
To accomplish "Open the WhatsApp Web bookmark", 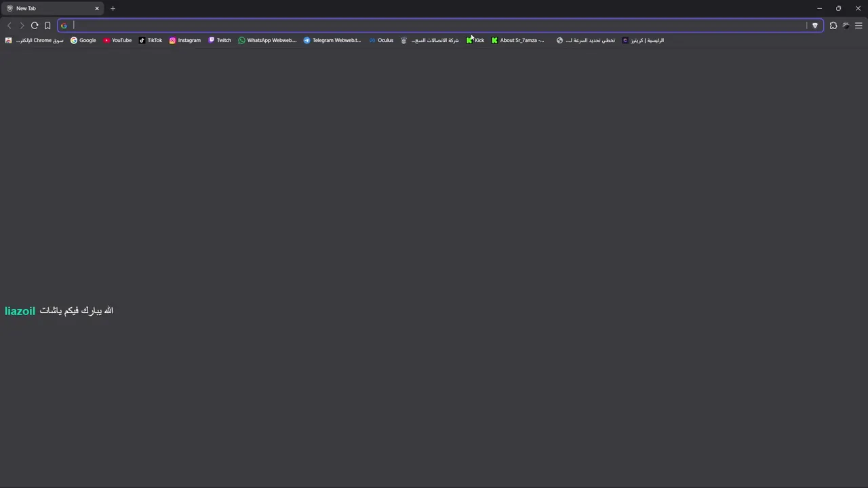I will tap(267, 40).
